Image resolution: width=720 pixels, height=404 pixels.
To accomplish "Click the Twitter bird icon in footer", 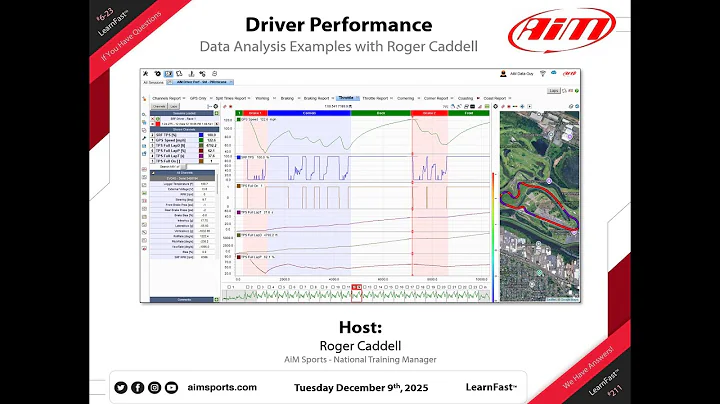I will (121, 387).
